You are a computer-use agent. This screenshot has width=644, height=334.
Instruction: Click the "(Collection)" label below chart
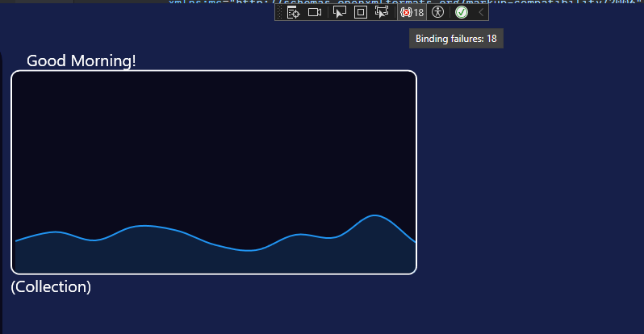pos(51,286)
